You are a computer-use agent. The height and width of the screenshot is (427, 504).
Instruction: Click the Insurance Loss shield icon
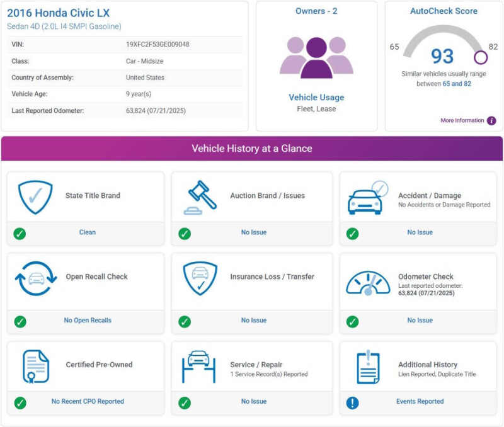[x=200, y=278]
